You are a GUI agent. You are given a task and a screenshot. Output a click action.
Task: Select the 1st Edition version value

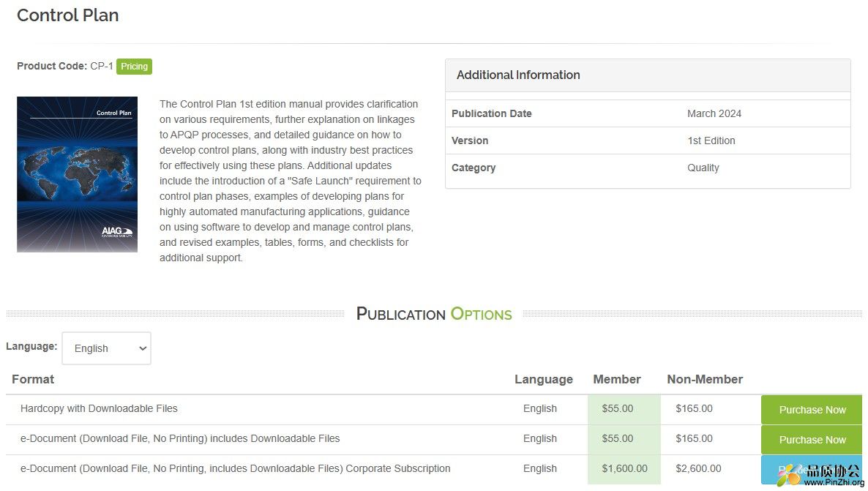[x=711, y=140]
